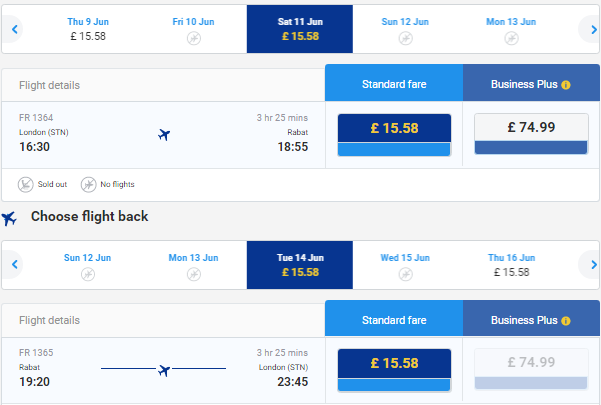
Task: Click the plane icon on flight FR 1365
Action: (164, 370)
